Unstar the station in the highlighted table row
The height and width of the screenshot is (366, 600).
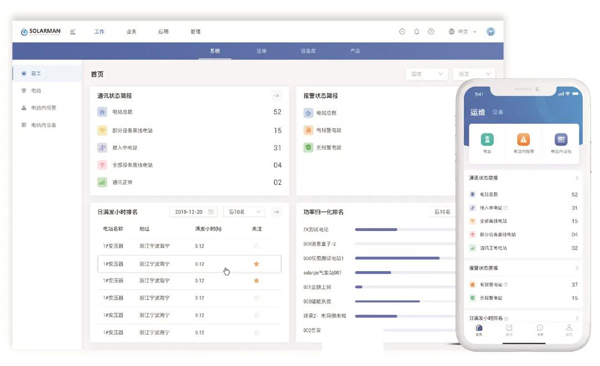click(x=256, y=264)
